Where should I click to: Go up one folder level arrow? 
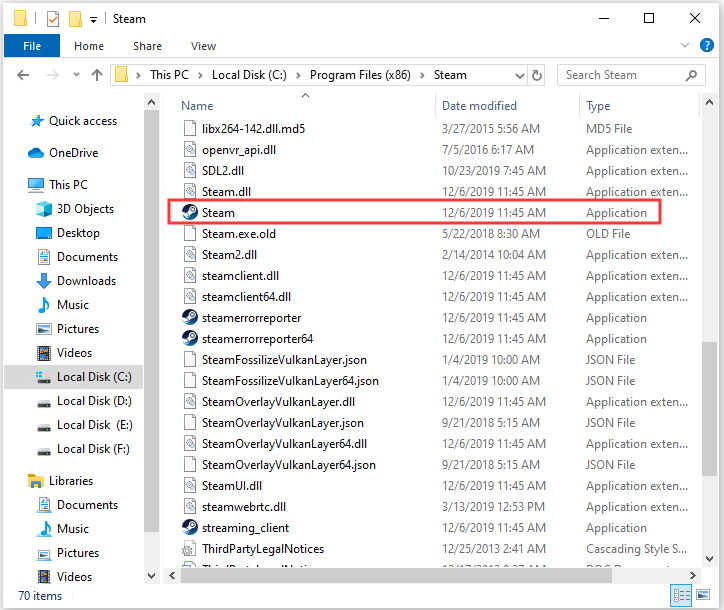click(x=97, y=75)
